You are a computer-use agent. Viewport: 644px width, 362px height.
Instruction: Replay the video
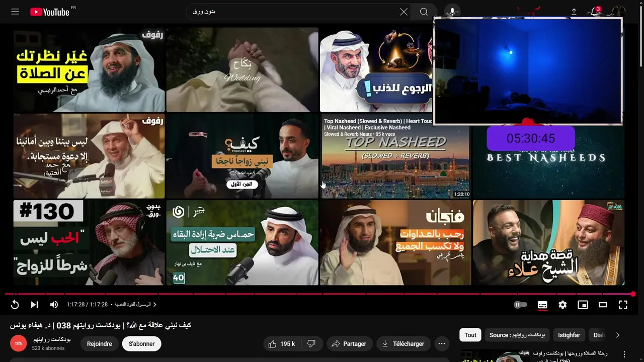point(15,305)
